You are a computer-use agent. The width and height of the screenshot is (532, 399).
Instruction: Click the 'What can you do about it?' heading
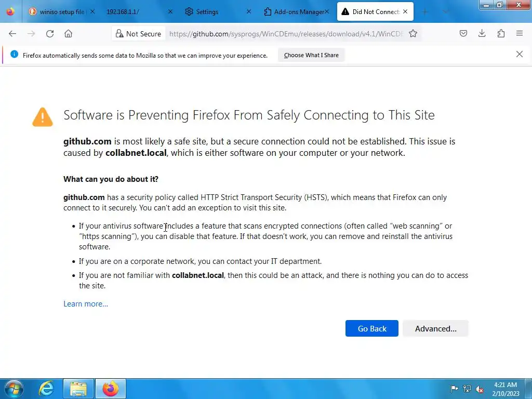111,179
